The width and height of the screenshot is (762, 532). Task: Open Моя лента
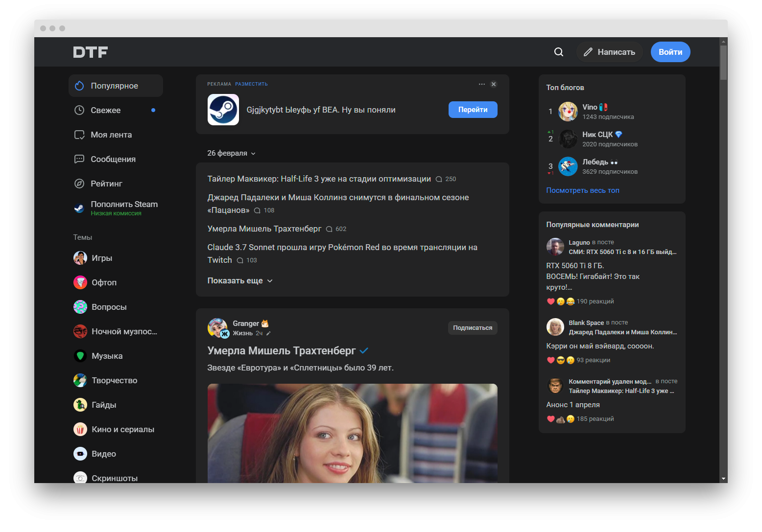pos(116,135)
